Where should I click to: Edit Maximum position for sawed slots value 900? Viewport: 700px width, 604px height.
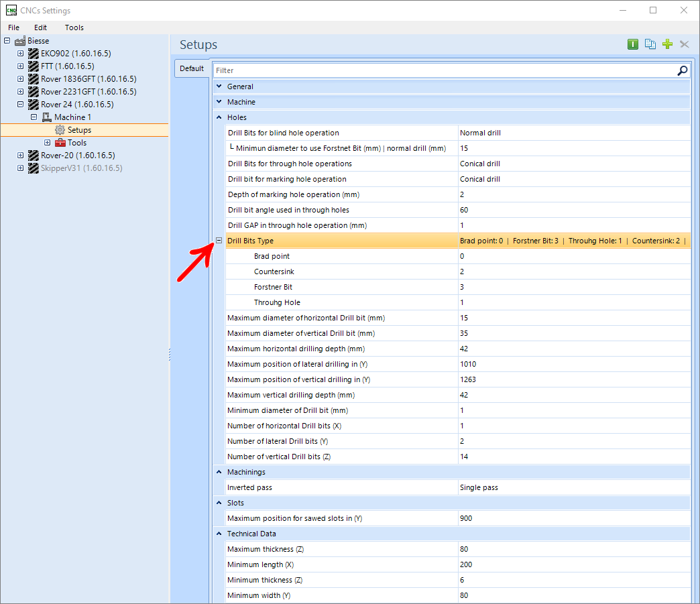[x=574, y=518]
